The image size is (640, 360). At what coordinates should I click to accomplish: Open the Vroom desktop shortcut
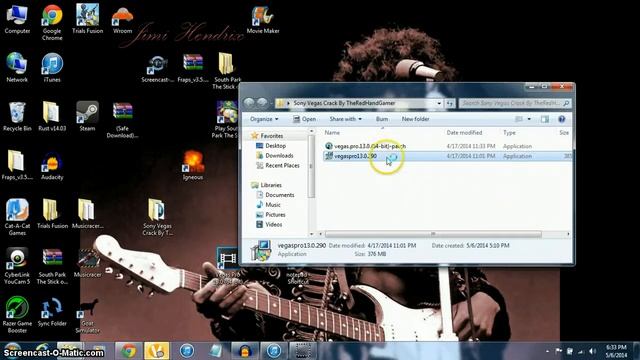pos(122,20)
